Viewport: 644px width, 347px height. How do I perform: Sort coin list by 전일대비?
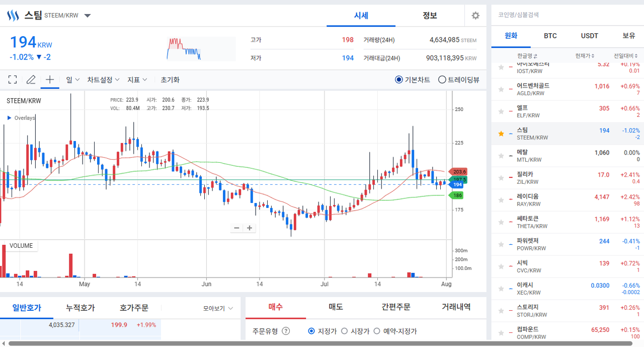tap(626, 55)
